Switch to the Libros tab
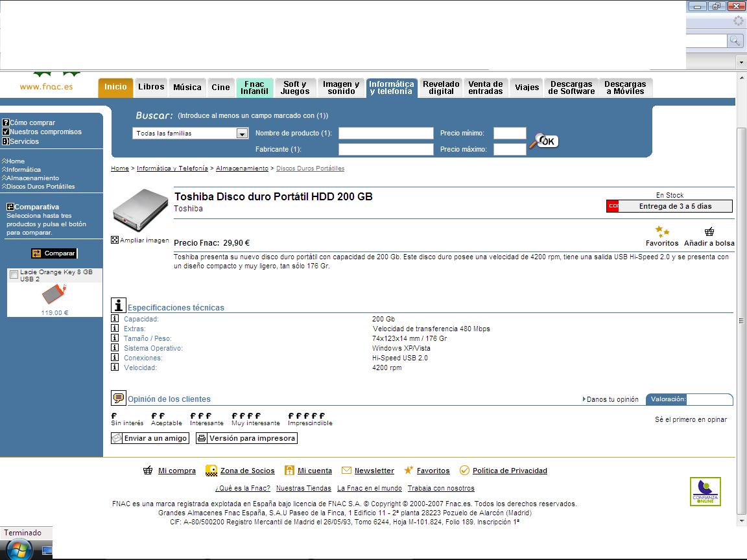 point(151,87)
